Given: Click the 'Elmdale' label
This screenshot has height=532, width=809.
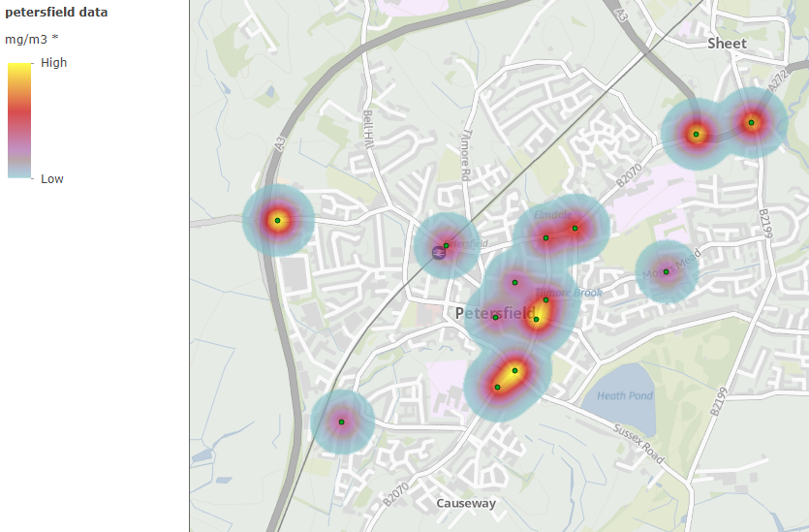Looking at the screenshot, I should (552, 215).
